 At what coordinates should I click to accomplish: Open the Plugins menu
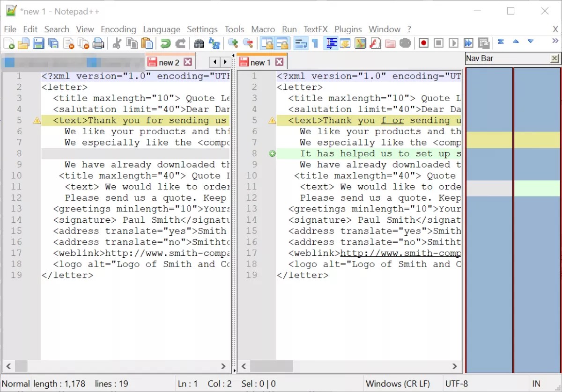348,29
